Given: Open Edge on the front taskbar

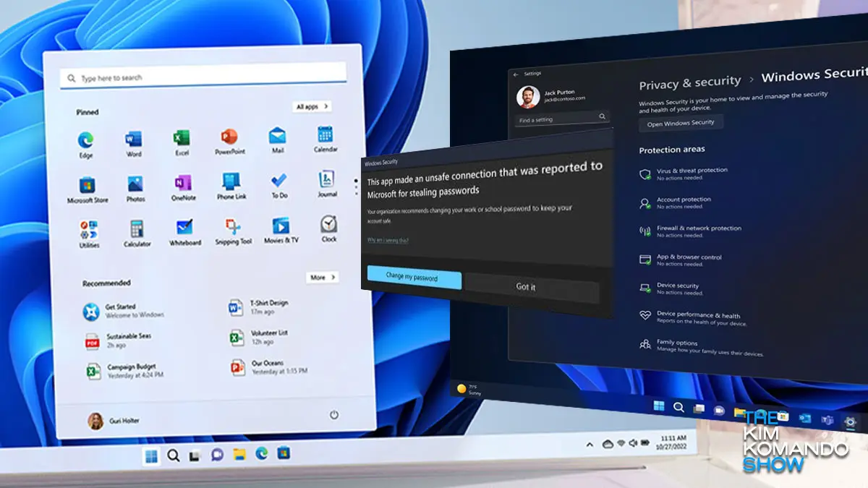Looking at the screenshot, I should pyautogui.click(x=261, y=453).
